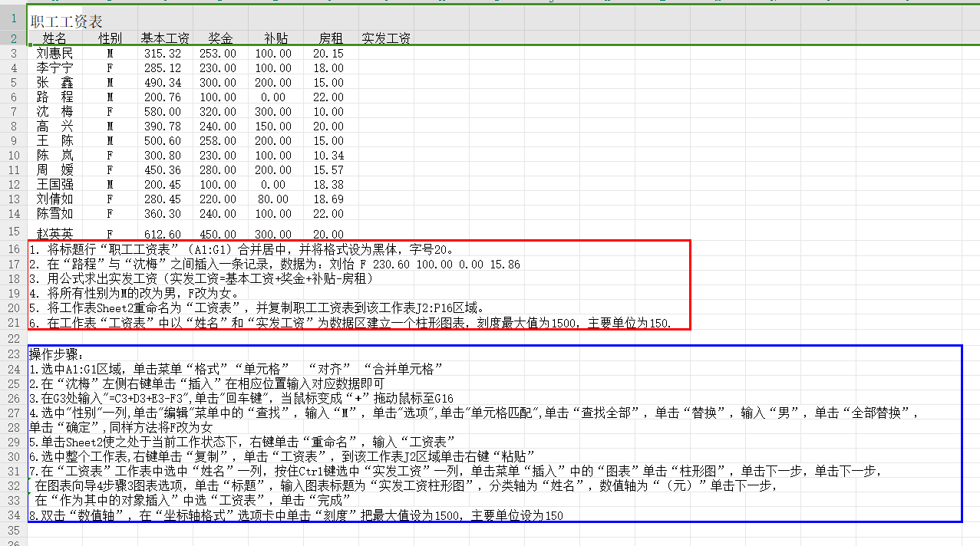Select the 实发工资 header cell in row 2

pos(385,38)
